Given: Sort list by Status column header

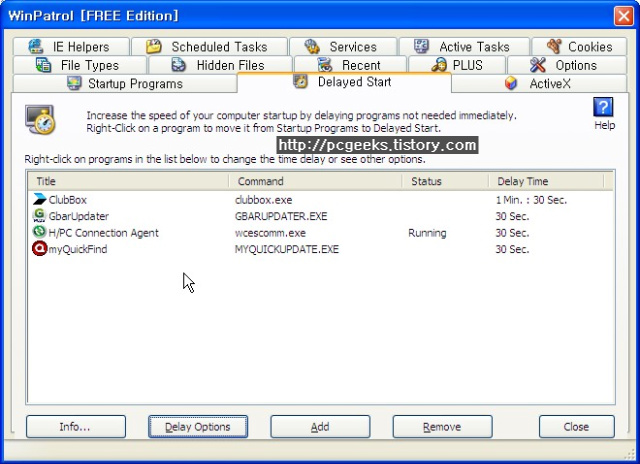Looking at the screenshot, I should pos(445,181).
